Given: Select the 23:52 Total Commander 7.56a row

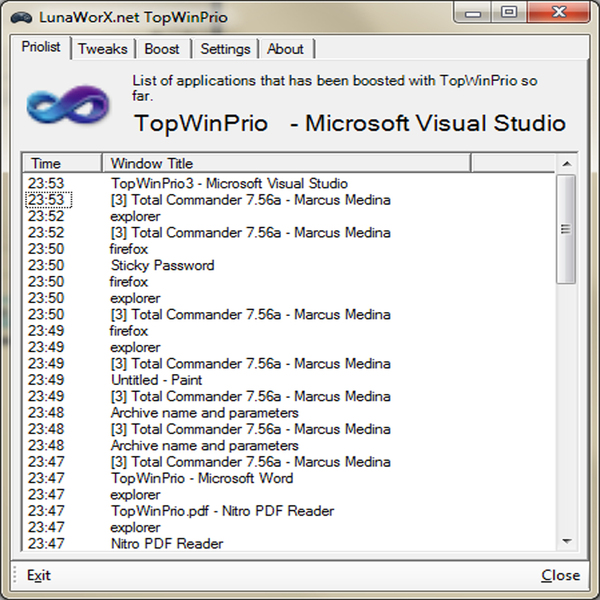Looking at the screenshot, I should point(289,233).
